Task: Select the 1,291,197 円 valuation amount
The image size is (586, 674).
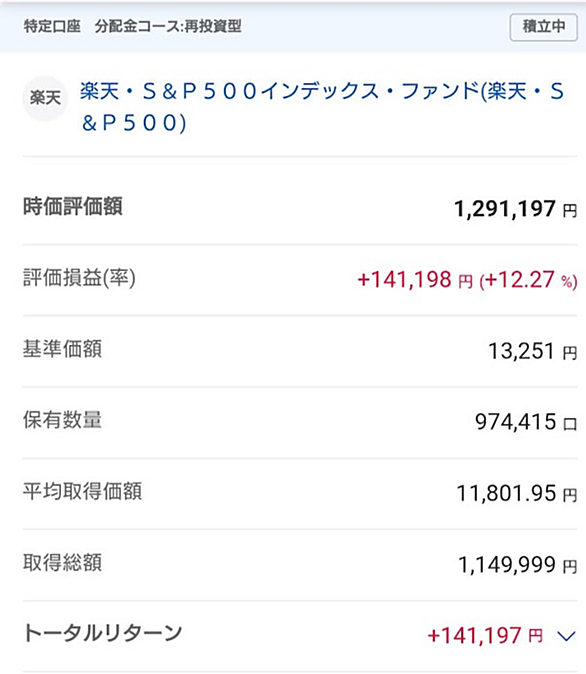Action: tap(515, 209)
